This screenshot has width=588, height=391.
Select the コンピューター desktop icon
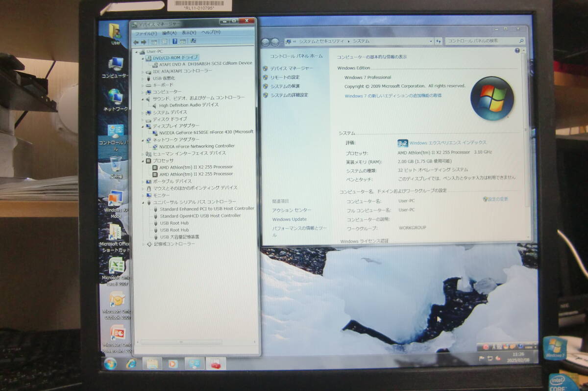coord(116,68)
